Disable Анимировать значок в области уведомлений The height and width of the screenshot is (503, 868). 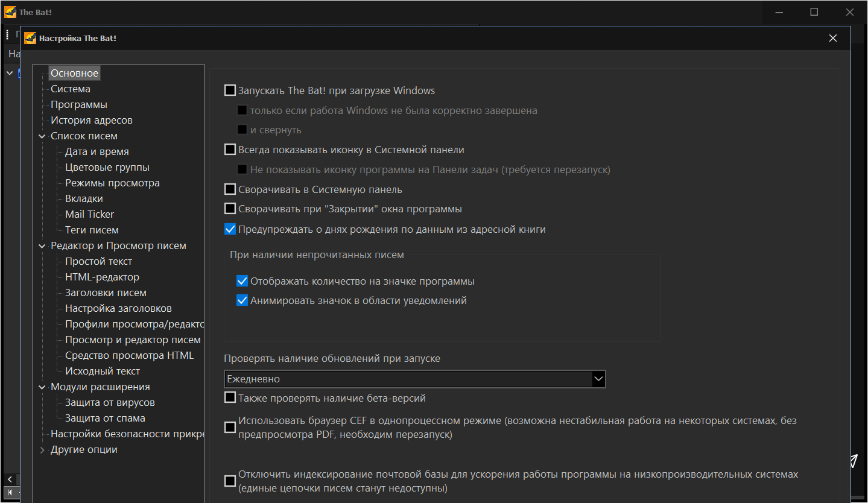coord(242,300)
